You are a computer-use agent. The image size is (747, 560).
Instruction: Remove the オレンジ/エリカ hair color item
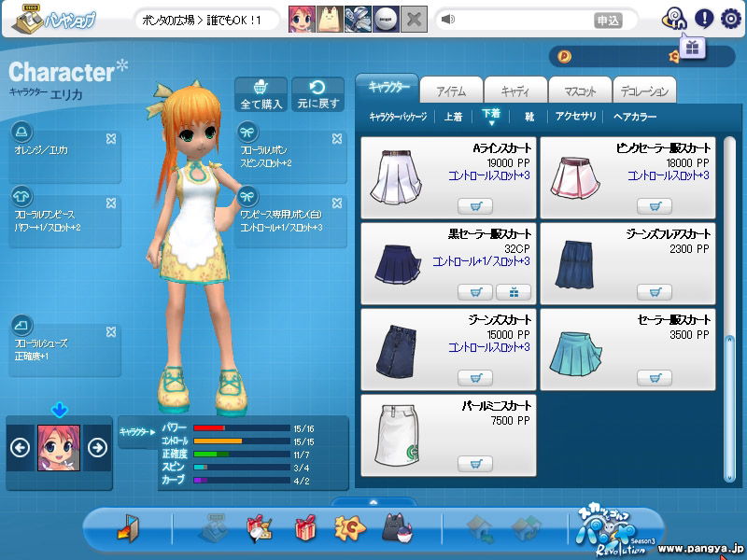point(111,138)
